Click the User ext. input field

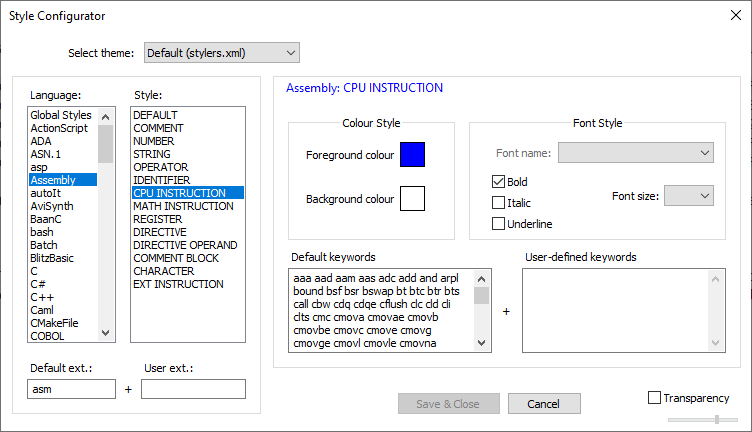pos(193,389)
